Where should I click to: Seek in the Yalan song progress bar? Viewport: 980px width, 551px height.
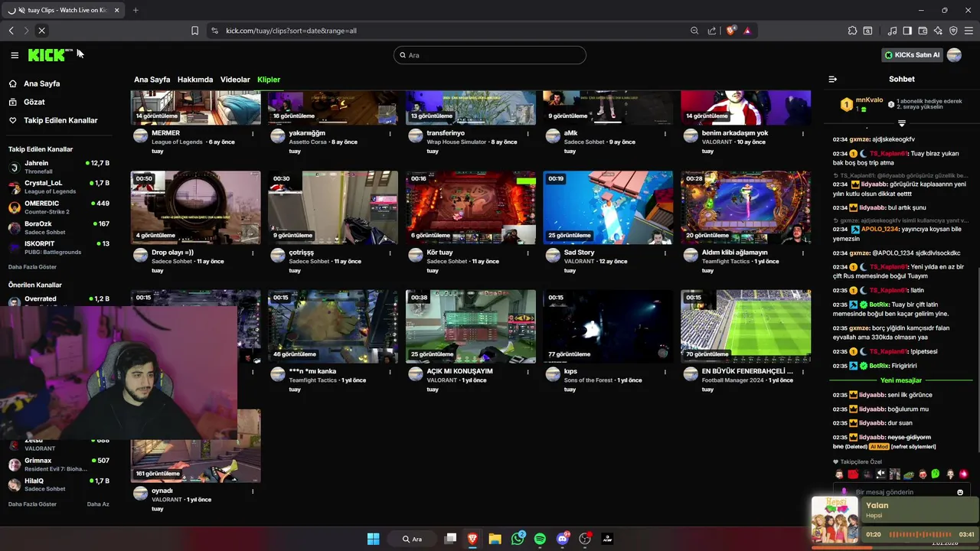(895, 547)
